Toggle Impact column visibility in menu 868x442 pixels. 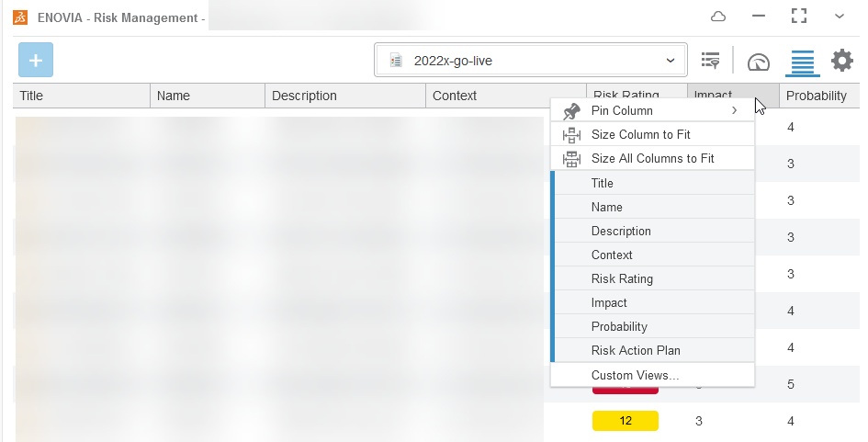click(653, 302)
